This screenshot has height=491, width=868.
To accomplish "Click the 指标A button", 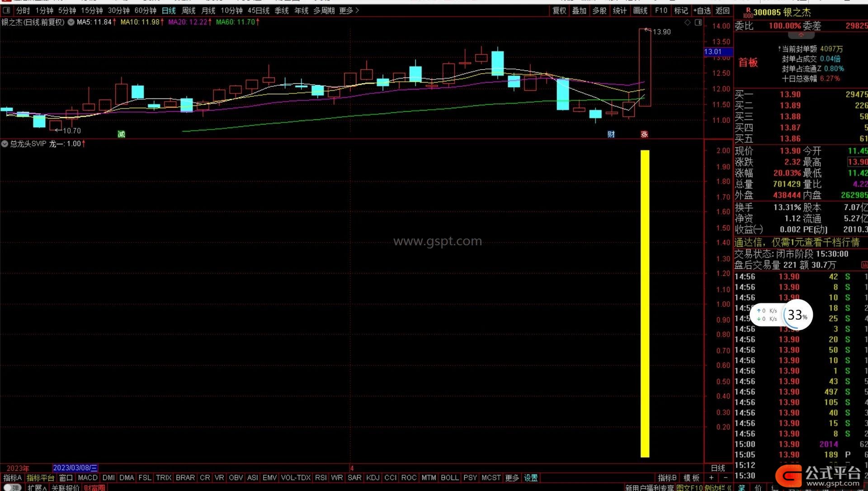I will coord(12,477).
